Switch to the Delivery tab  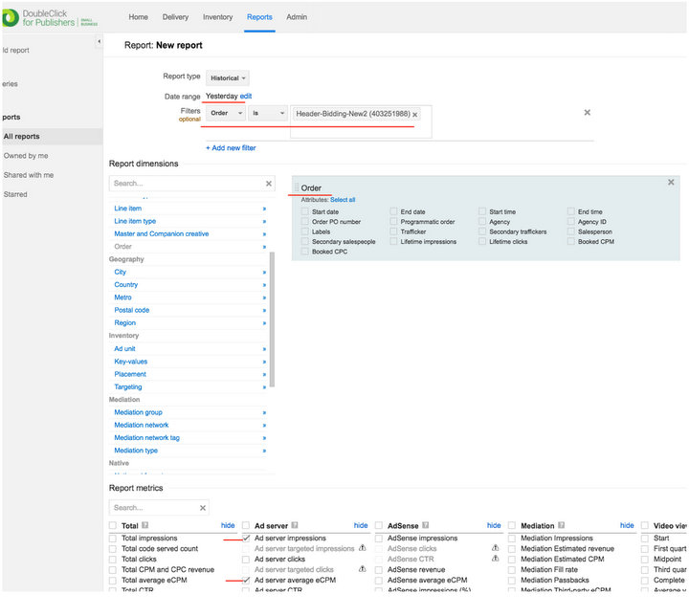click(176, 17)
